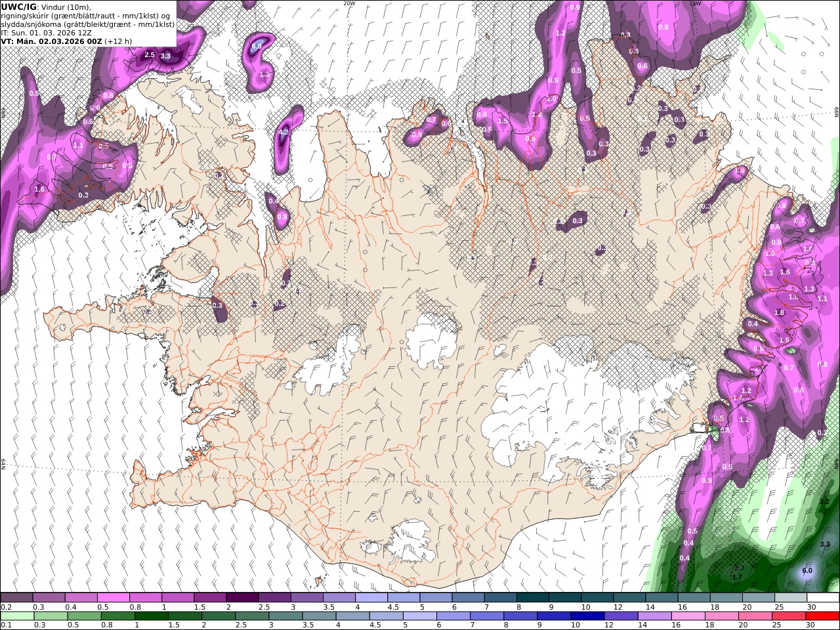Pick the dark teal snow swatch between 8 and 9
840x630 pixels.
click(532, 598)
